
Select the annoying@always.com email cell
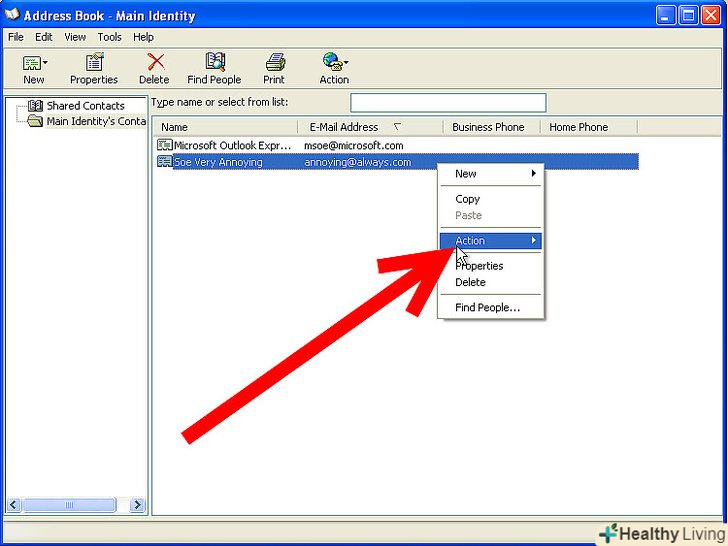tap(358, 162)
